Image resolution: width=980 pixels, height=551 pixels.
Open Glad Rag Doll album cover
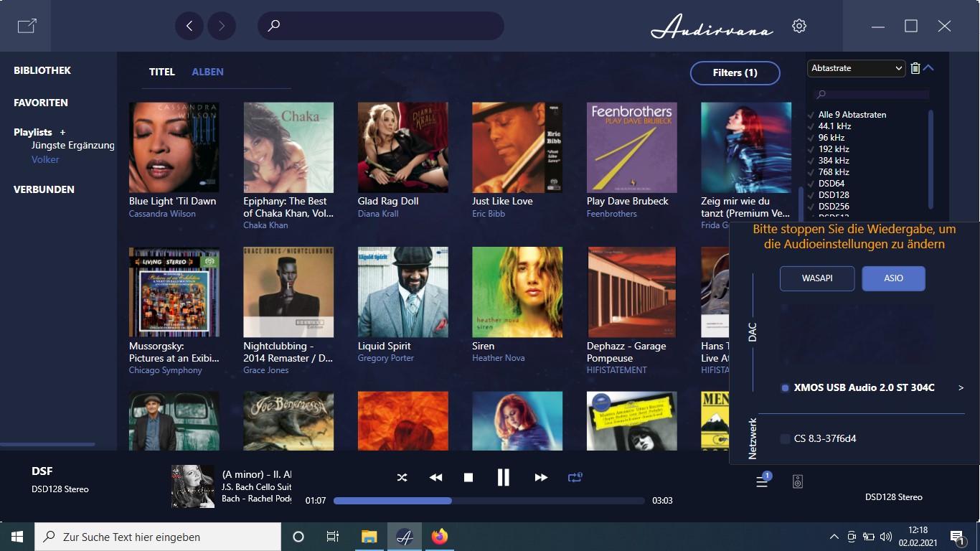pyautogui.click(x=403, y=147)
